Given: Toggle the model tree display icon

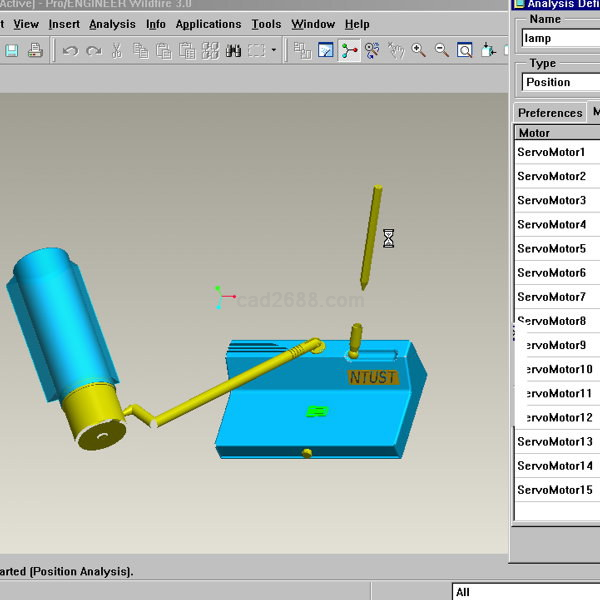Looking at the screenshot, I should click(x=302, y=50).
